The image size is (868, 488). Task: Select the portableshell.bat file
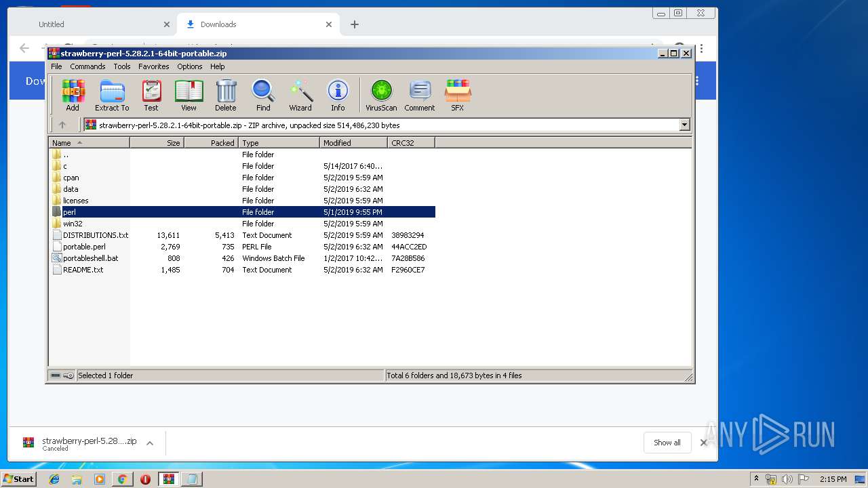coord(90,258)
